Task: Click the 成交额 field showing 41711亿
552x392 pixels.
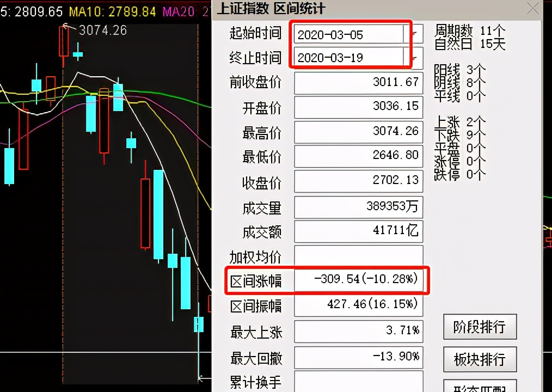Action: pyautogui.click(x=358, y=231)
